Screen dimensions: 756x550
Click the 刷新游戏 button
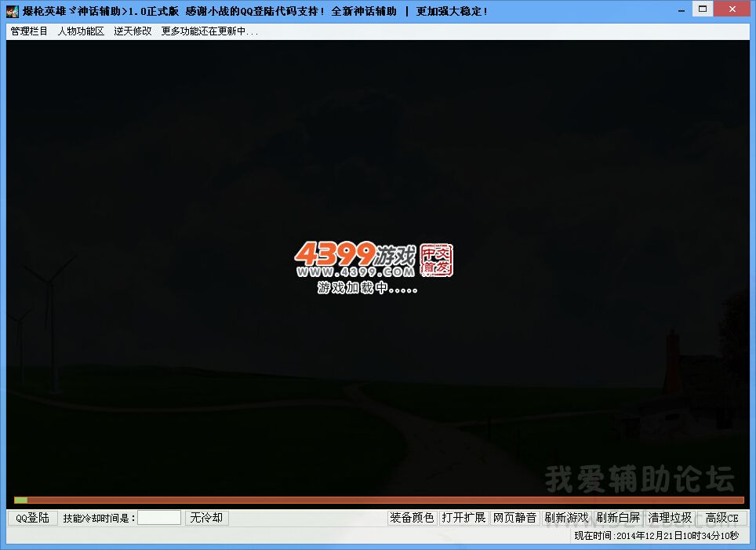(x=566, y=518)
